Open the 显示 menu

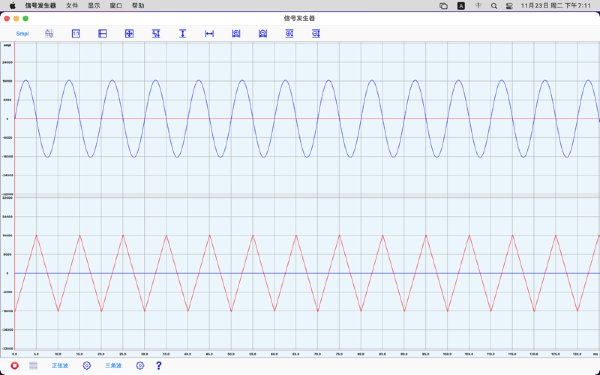click(x=94, y=6)
